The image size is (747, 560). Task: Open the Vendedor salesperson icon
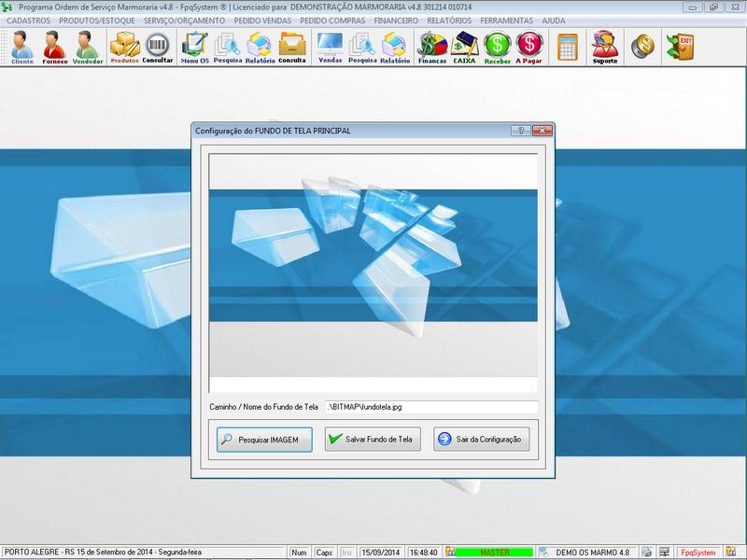click(x=88, y=48)
